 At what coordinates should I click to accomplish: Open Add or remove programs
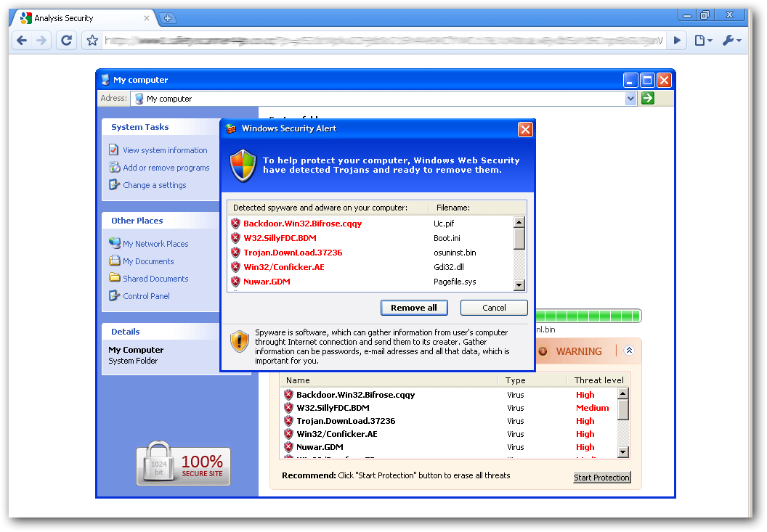[166, 168]
